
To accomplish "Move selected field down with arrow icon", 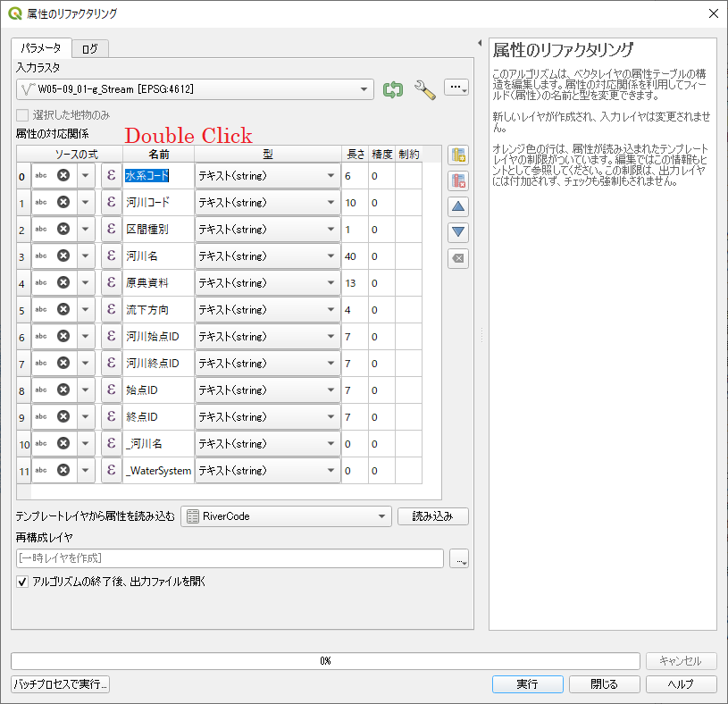I will pyautogui.click(x=458, y=232).
